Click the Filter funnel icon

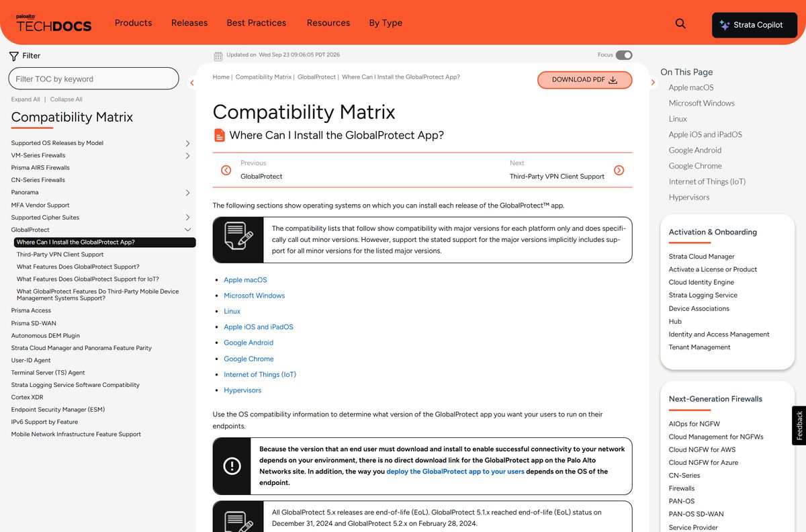point(13,56)
